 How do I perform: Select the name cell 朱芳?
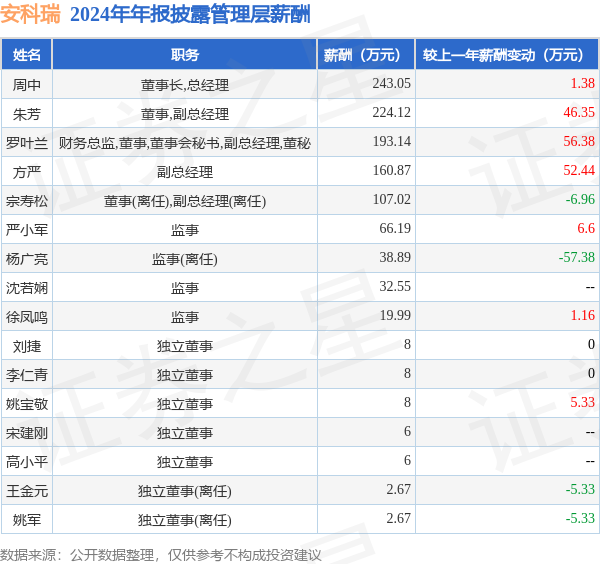26,114
